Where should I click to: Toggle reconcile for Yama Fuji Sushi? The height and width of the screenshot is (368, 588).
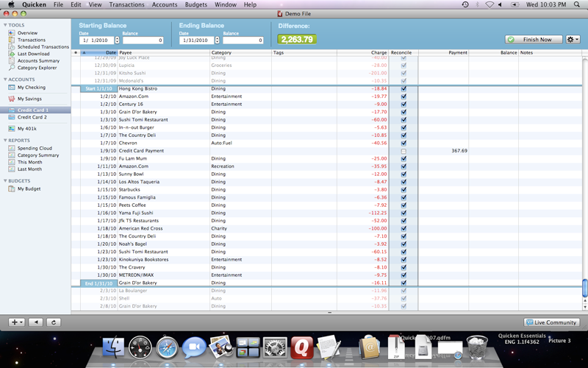click(x=404, y=213)
